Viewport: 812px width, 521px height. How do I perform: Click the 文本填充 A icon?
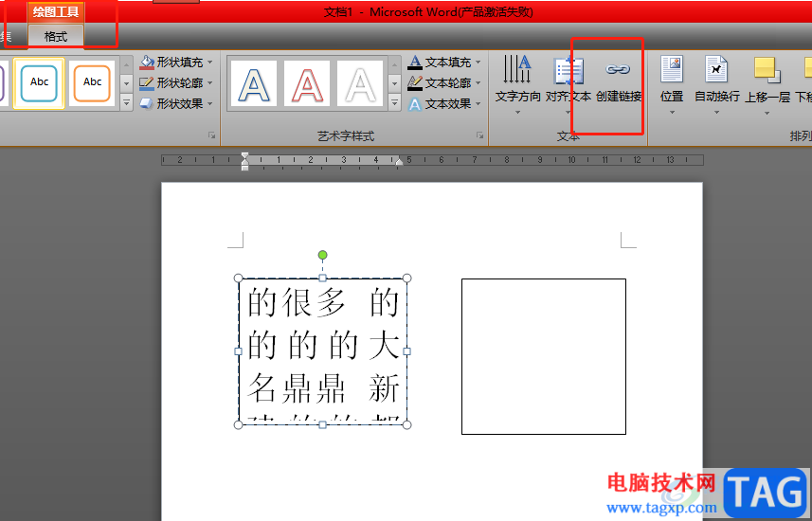point(415,63)
